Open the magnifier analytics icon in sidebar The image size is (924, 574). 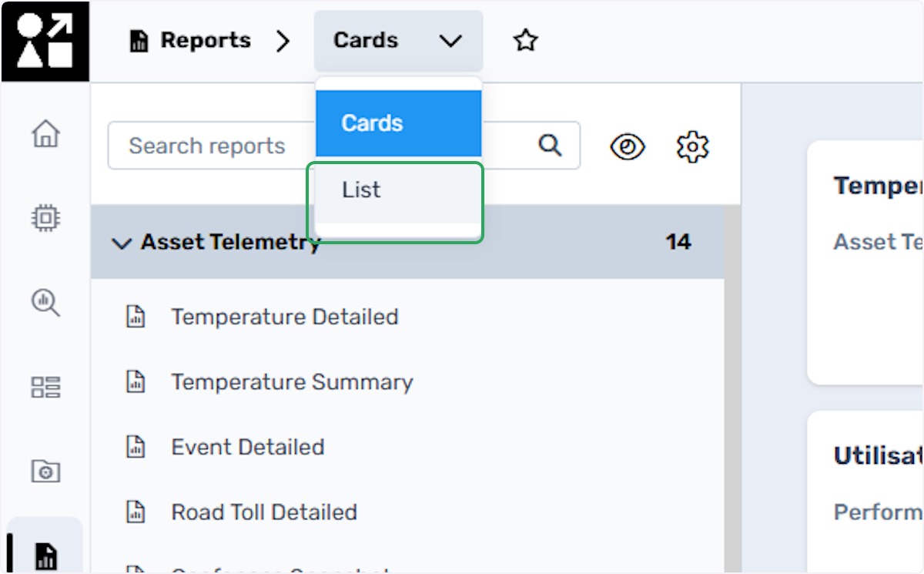[x=45, y=302]
